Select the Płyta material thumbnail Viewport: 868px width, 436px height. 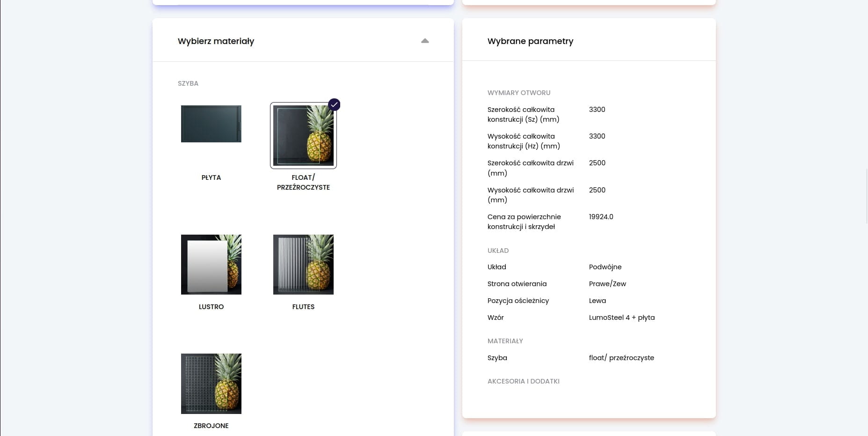tap(211, 124)
